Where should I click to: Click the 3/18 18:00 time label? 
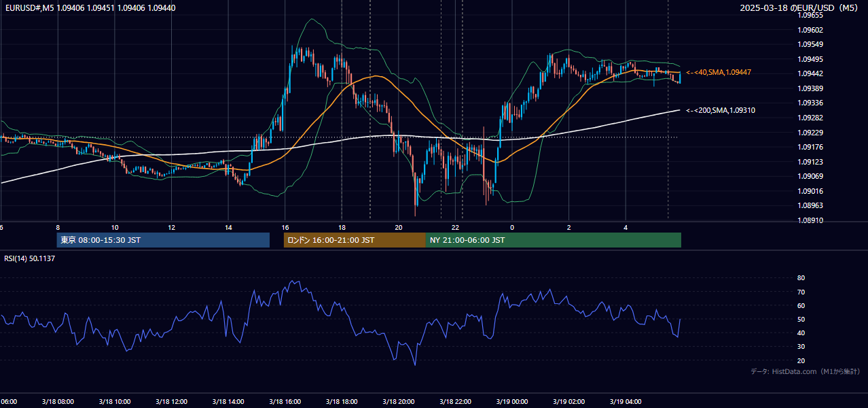pyautogui.click(x=342, y=401)
